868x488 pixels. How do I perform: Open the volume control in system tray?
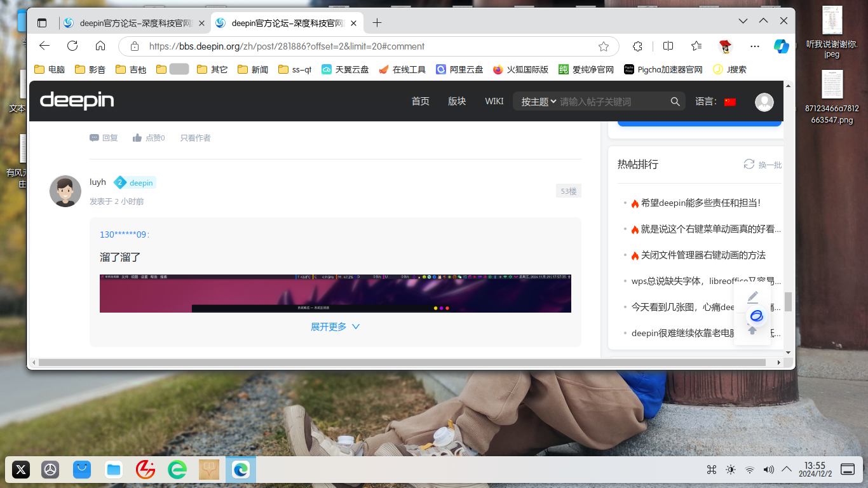(x=768, y=470)
